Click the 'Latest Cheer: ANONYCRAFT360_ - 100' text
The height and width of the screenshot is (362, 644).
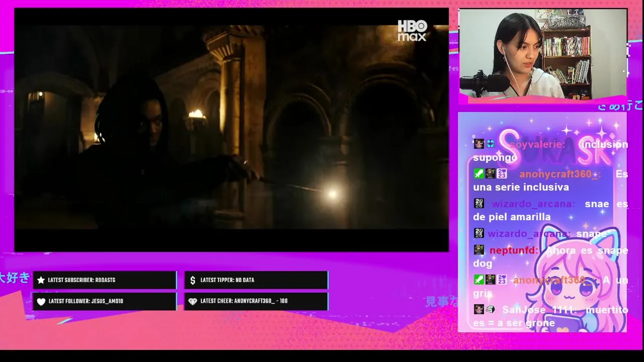pos(244,301)
